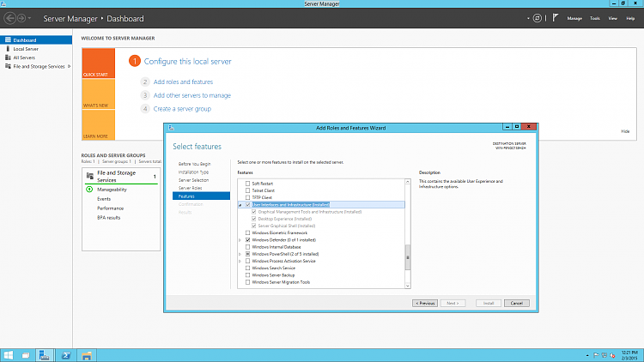Toggle User Interfaces and Infrastructure checkbox
Screen dimensions: 644x362
point(247,204)
